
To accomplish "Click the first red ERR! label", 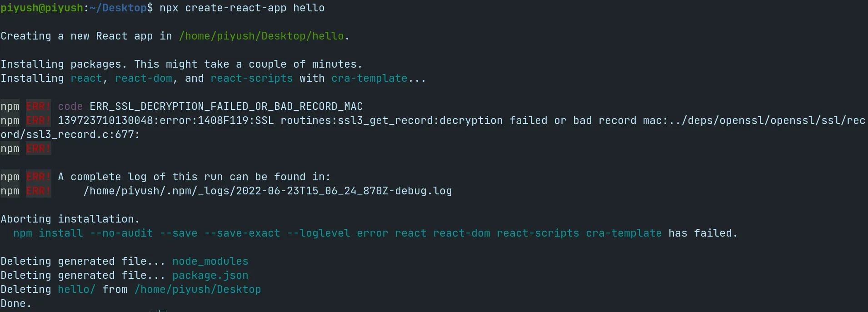I will 38,106.
